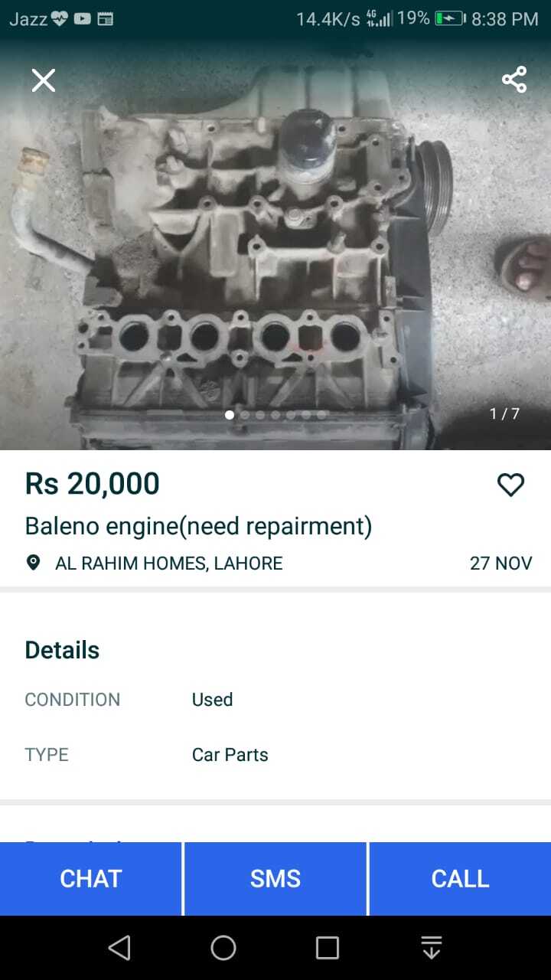The image size is (551, 980).
Task: Select the last image pagination dot
Action: (321, 415)
